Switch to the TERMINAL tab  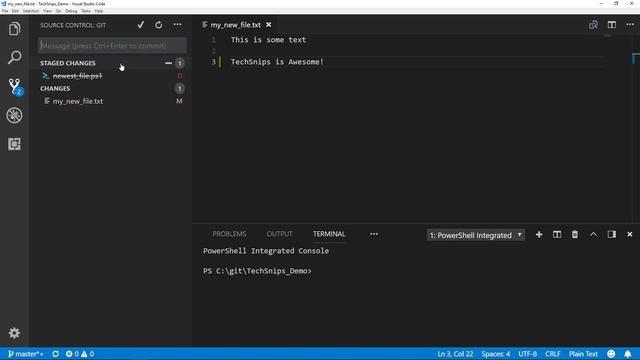coord(329,234)
